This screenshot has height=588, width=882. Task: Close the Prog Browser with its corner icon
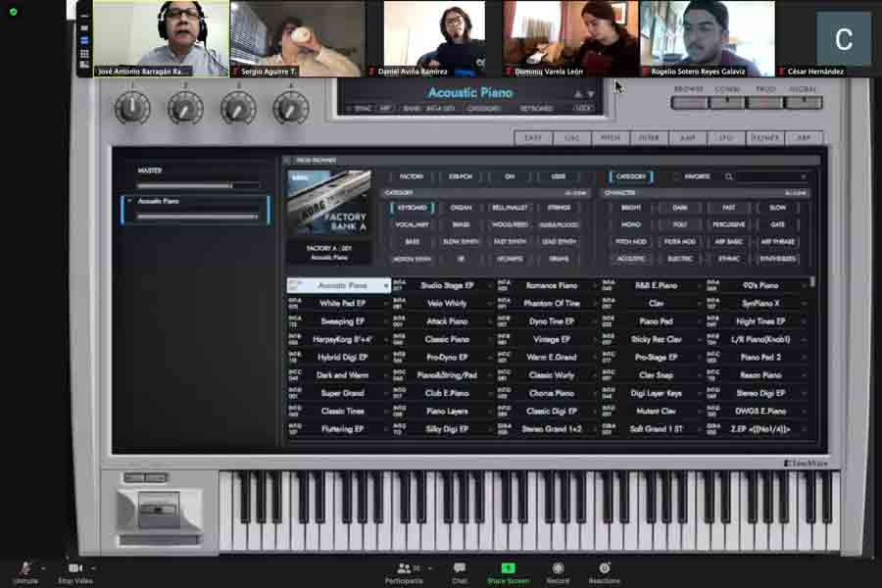pyautogui.click(x=287, y=161)
